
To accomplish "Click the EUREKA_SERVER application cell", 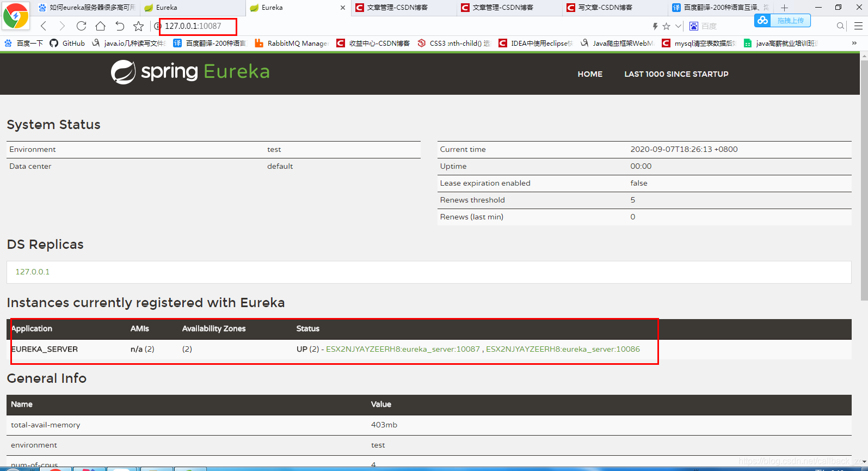I will click(45, 349).
